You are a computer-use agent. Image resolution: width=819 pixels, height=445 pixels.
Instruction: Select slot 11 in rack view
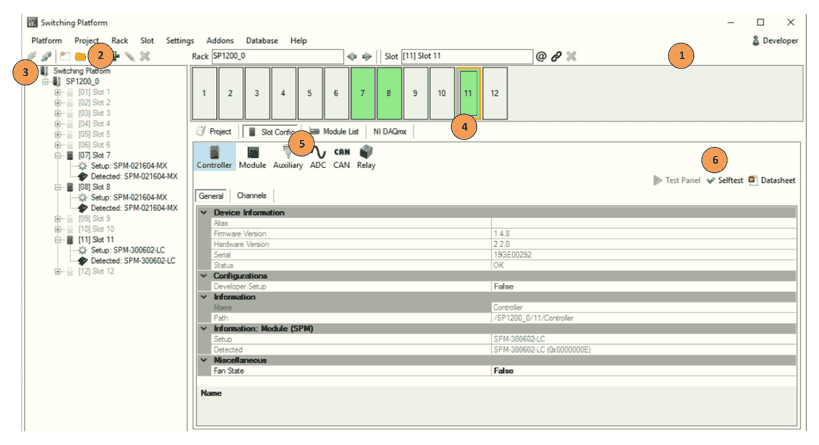[468, 93]
